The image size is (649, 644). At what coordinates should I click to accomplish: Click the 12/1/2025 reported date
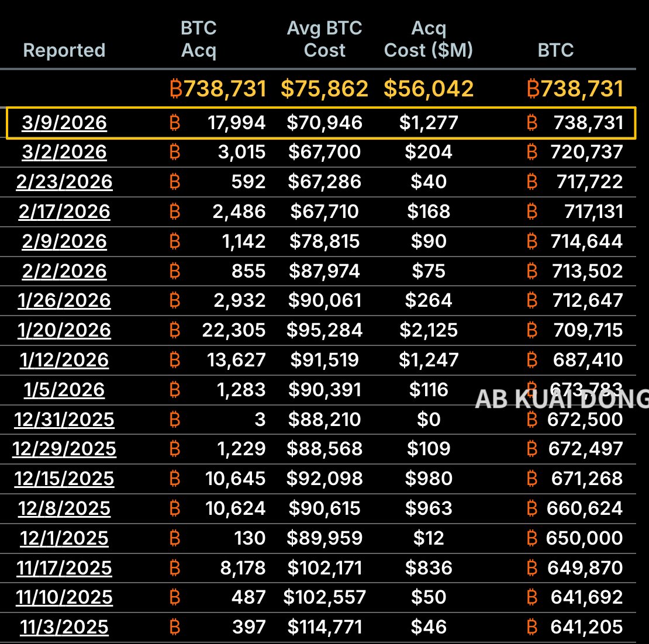pyautogui.click(x=64, y=538)
